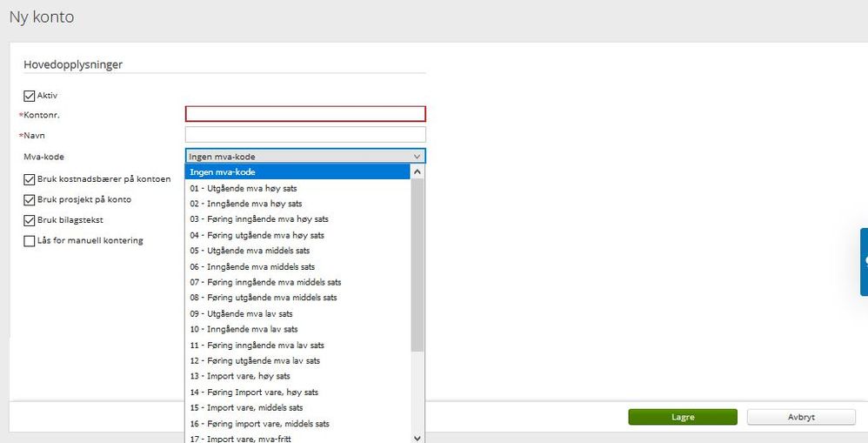Choose 14 - Føring Import vare, høy sats

point(297,393)
